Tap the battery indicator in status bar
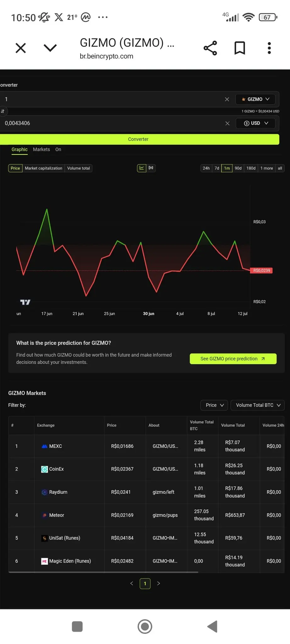 (x=268, y=17)
